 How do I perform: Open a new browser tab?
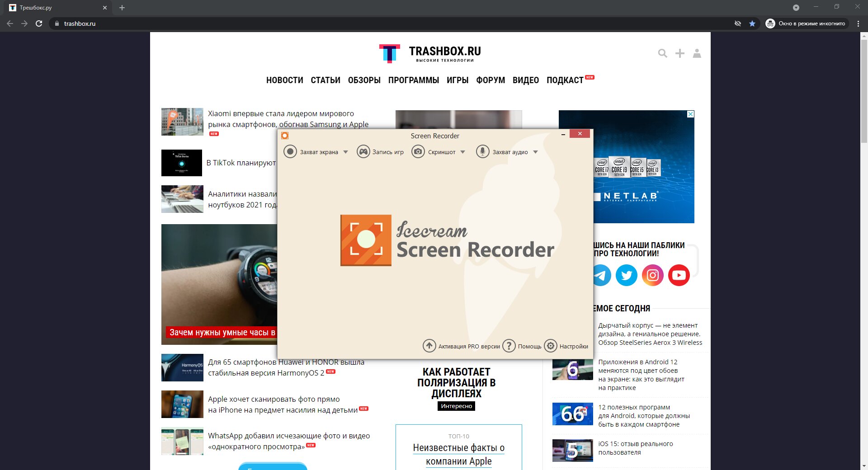pyautogui.click(x=122, y=8)
